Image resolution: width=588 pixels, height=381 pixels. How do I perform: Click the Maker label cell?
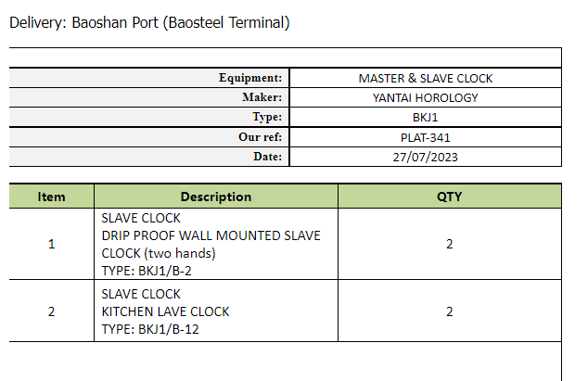coord(149,97)
